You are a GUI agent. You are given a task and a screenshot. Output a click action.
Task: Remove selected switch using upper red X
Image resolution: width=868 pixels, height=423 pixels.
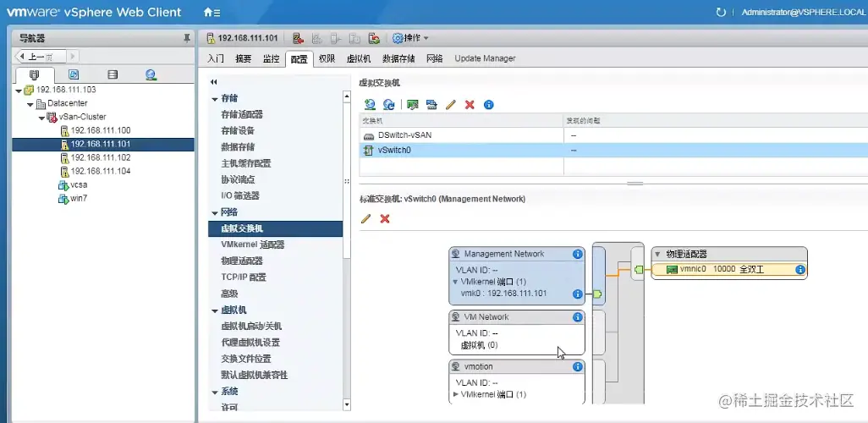point(470,104)
